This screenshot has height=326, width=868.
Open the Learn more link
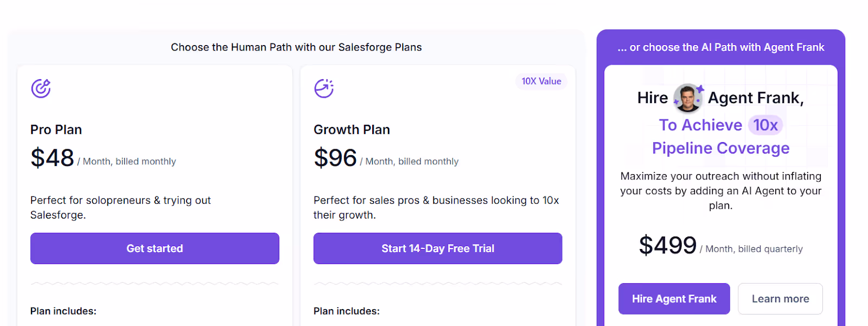(780, 299)
